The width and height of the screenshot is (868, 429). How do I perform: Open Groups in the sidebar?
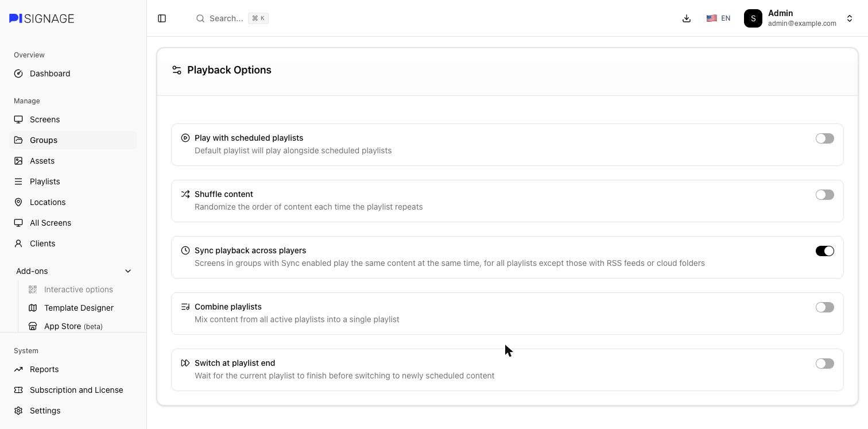pos(73,140)
